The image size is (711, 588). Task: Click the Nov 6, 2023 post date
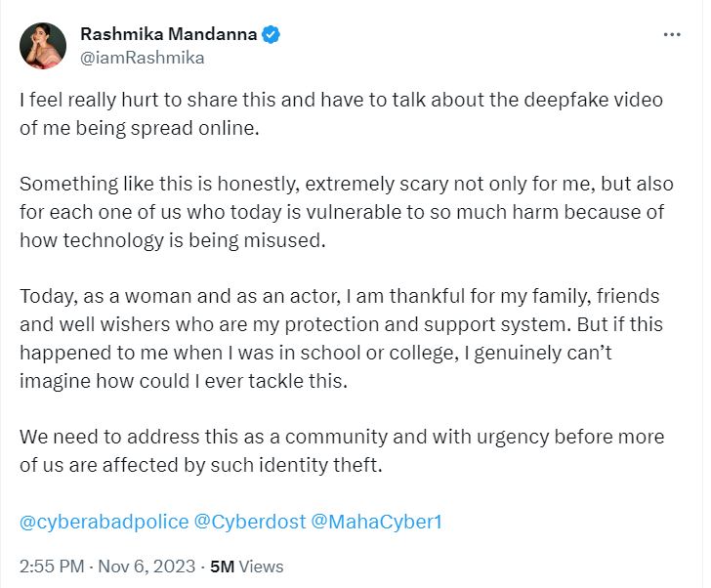click(x=146, y=566)
